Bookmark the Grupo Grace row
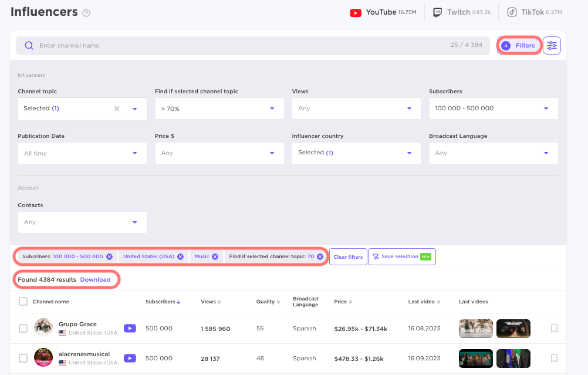This screenshot has height=375, width=588. click(554, 328)
